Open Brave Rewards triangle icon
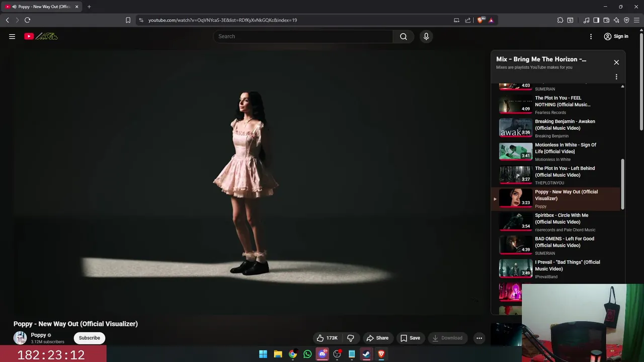Image resolution: width=644 pixels, height=362 pixels. 491,20
